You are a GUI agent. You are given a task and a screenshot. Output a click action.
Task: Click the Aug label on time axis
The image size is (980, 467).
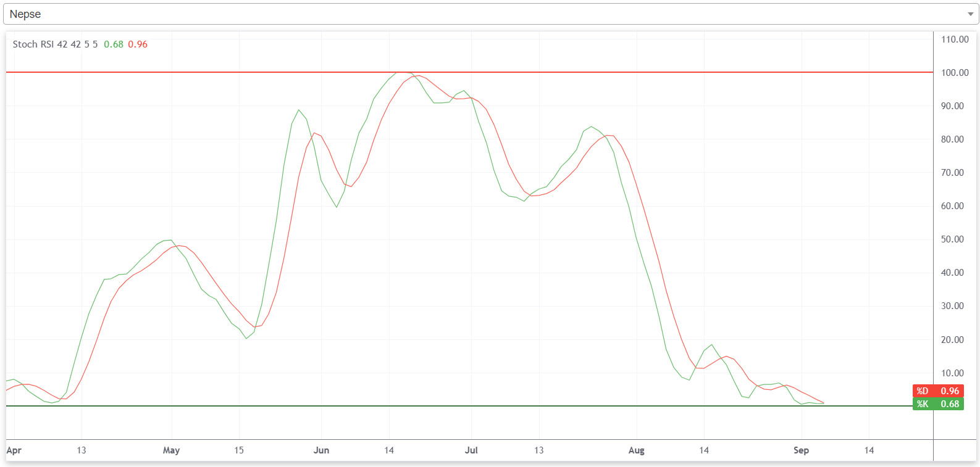(636, 450)
